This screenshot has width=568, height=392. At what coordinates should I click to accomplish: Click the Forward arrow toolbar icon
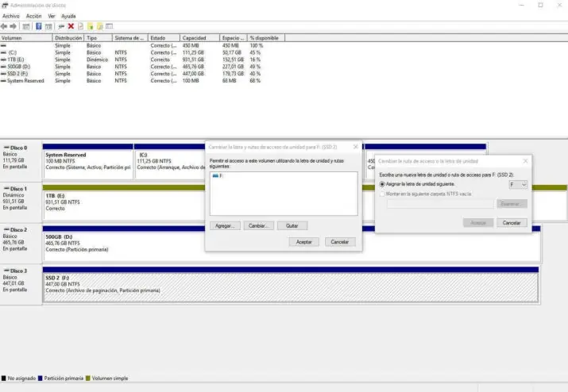pyautogui.click(x=14, y=26)
